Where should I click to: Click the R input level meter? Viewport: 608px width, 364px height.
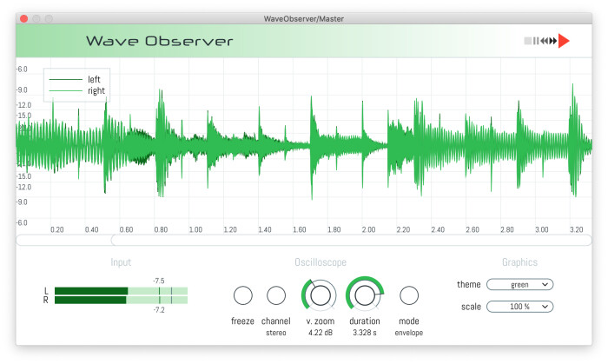(x=121, y=300)
